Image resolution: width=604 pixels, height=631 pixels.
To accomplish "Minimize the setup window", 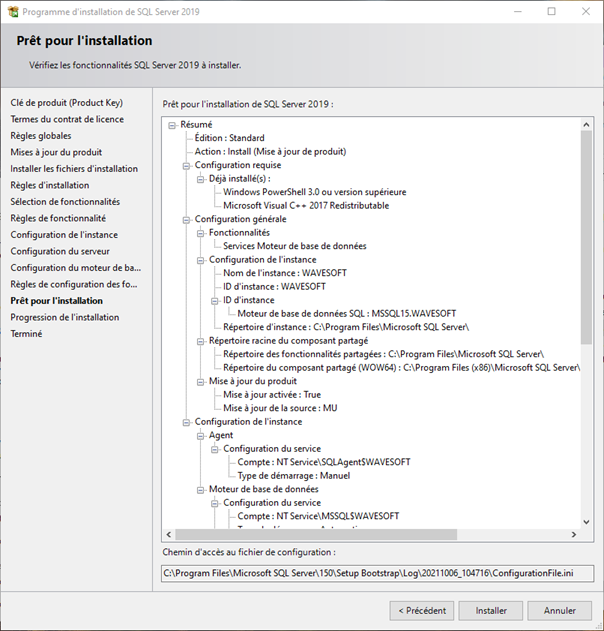I will [518, 12].
